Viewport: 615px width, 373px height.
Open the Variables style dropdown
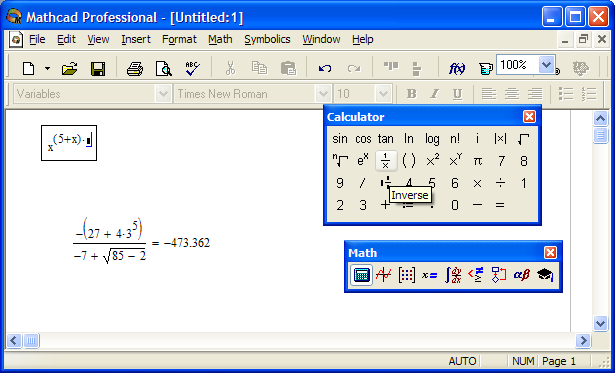162,94
